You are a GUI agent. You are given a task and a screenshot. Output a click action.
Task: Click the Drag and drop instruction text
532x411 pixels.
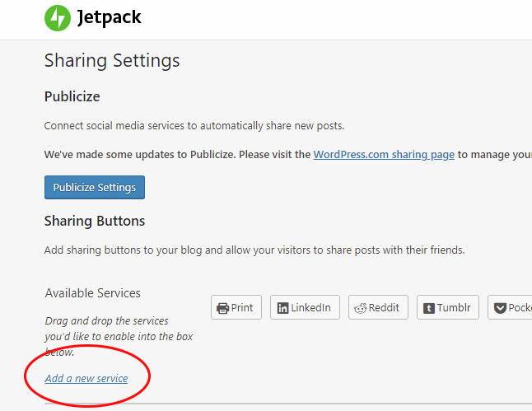pyautogui.click(x=119, y=336)
